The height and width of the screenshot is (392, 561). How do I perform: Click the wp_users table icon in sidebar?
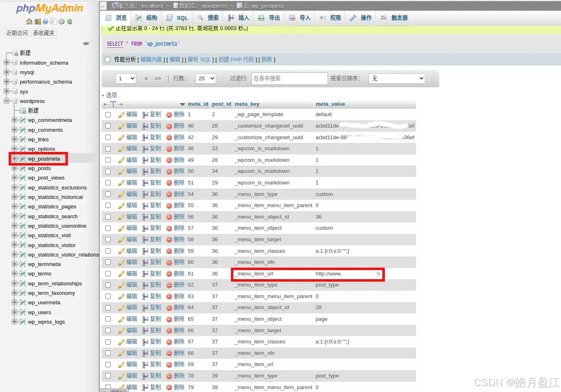(23, 312)
